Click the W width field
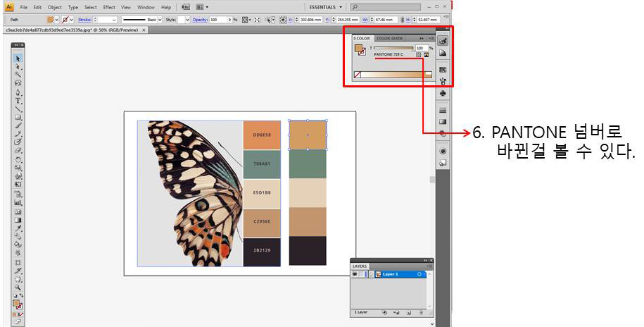 [385, 20]
